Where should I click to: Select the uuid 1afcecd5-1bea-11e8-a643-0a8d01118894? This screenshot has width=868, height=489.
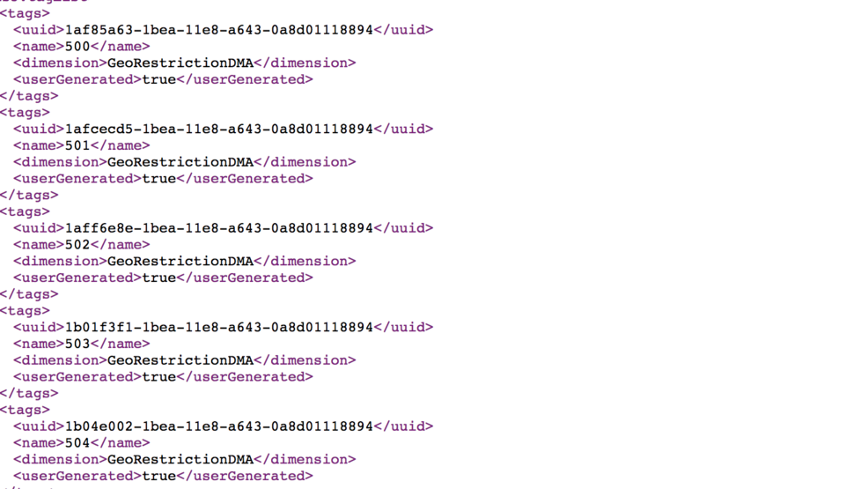pos(219,129)
